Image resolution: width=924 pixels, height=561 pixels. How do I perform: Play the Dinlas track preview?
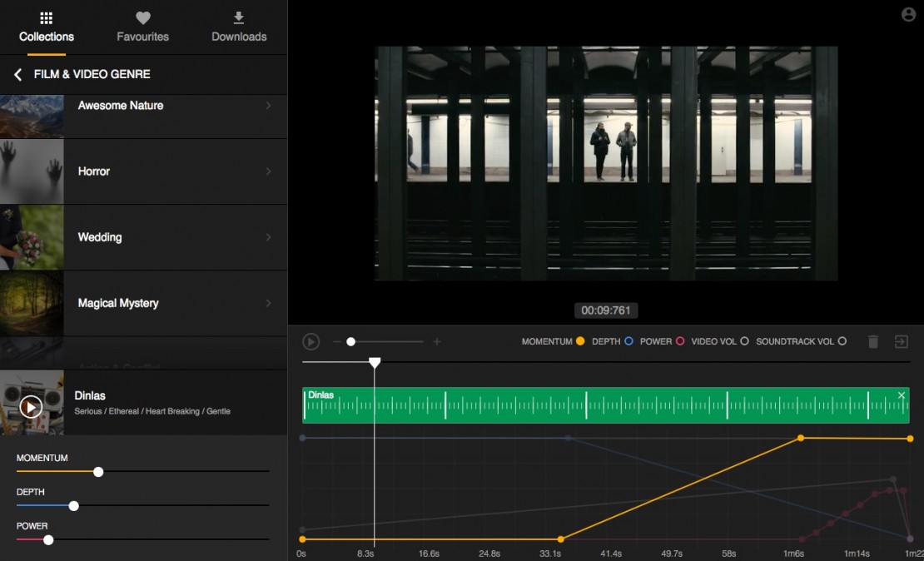pyautogui.click(x=31, y=406)
